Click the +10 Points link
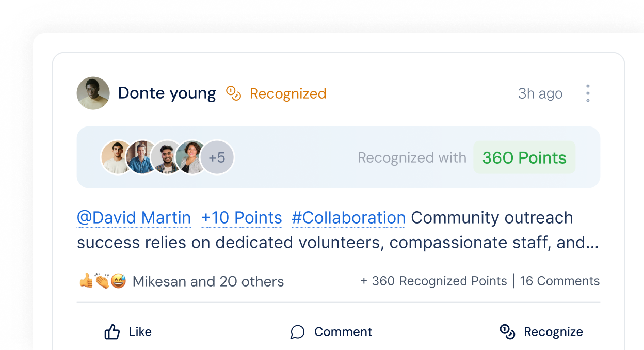Viewport: 644px width, 350px height. point(242,218)
